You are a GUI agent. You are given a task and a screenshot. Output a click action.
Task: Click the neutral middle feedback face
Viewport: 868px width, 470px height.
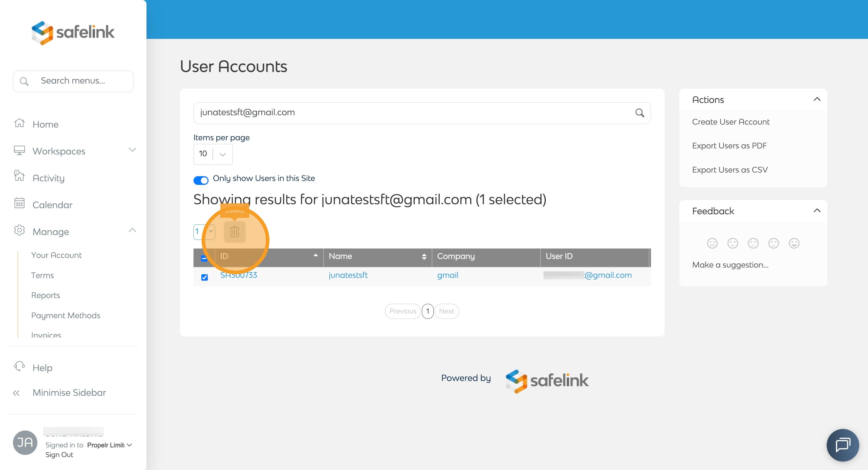pos(753,243)
